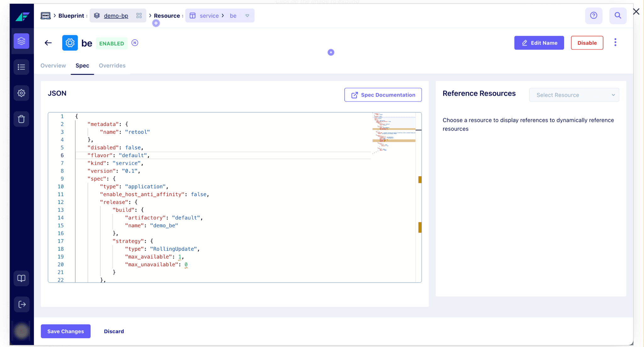Open the settings gear in sidebar

[x=21, y=93]
